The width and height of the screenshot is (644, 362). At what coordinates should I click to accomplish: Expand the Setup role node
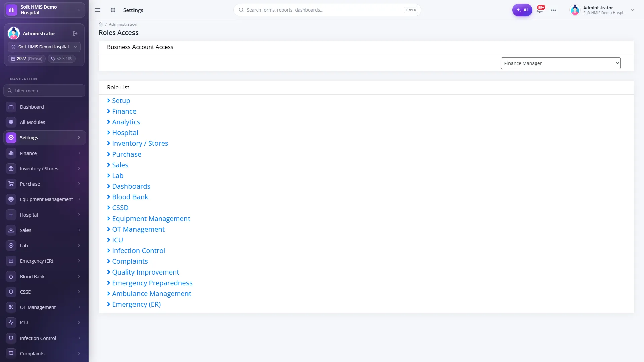pos(109,101)
